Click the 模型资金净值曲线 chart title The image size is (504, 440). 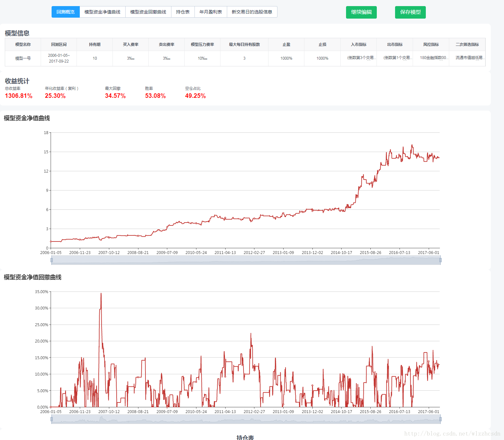(x=27, y=118)
